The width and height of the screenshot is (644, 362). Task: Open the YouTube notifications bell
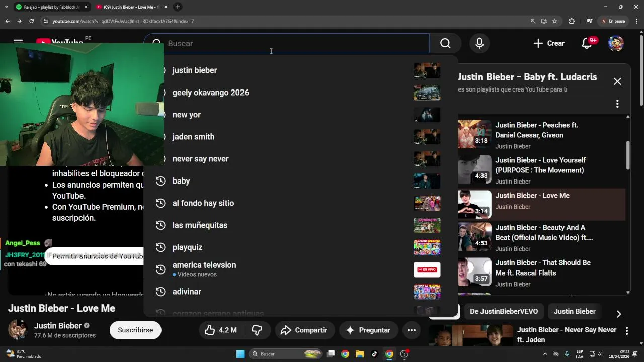(587, 43)
